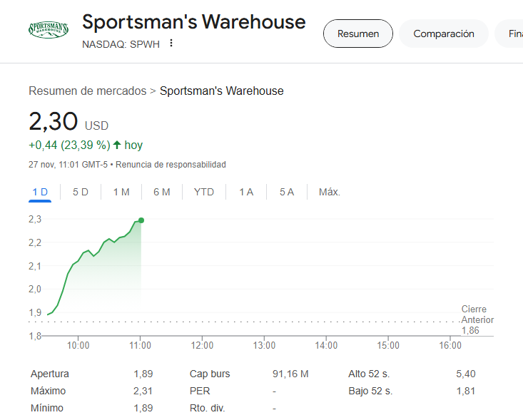This screenshot has width=523, height=420.
Task: Click the NASDAQ: SPWH ticker text
Action: tap(121, 44)
